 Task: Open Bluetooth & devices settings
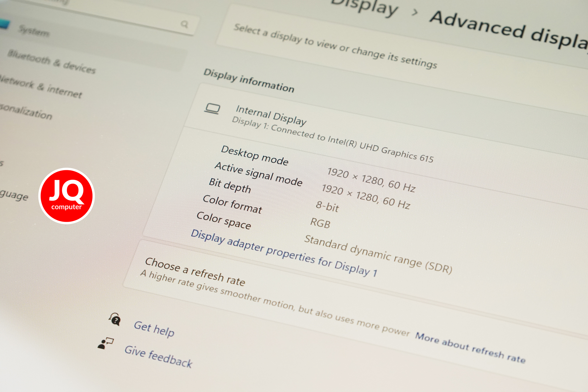51,61
